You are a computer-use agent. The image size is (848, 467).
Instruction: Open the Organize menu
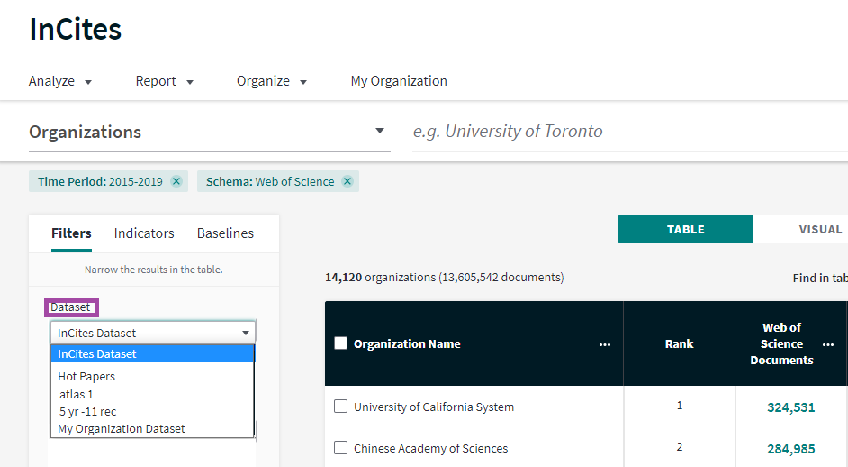click(x=271, y=81)
